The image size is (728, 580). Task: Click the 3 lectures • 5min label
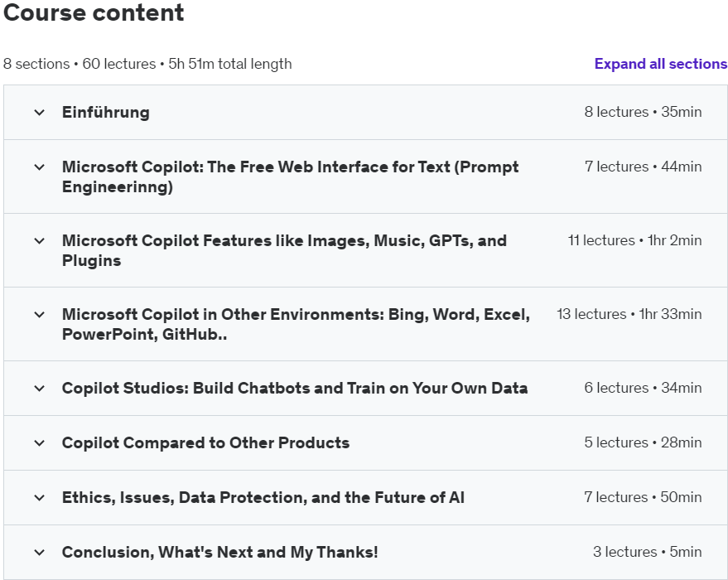(647, 553)
